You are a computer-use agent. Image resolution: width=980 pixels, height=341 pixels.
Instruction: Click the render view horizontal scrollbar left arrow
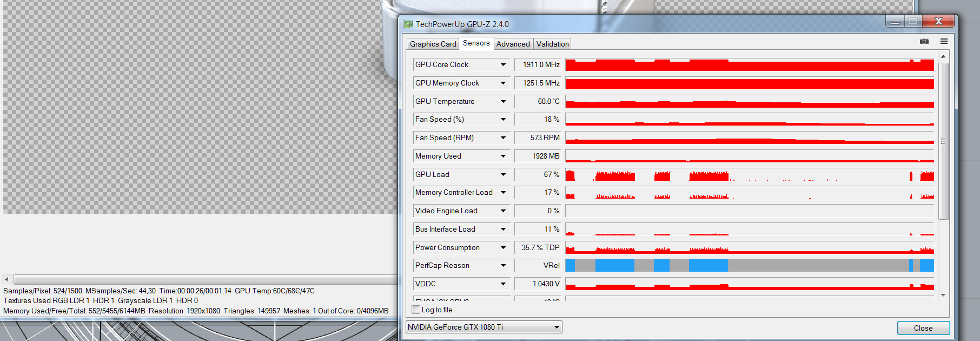point(6,279)
